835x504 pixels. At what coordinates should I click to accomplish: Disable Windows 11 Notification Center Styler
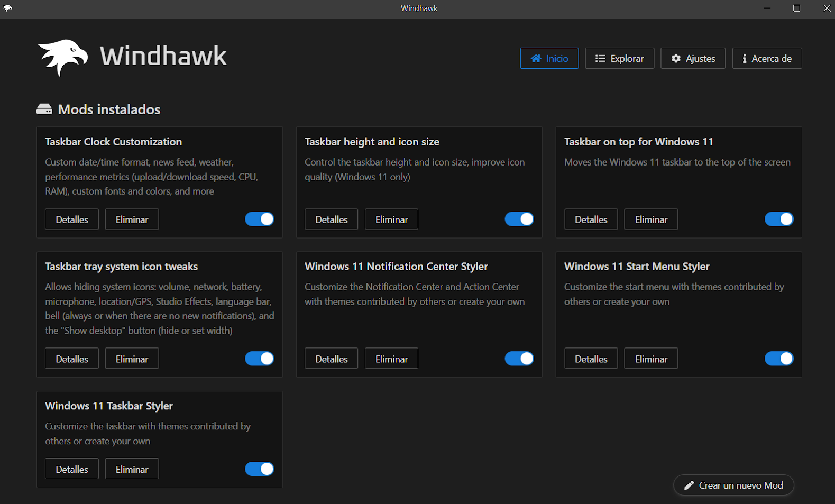(519, 359)
